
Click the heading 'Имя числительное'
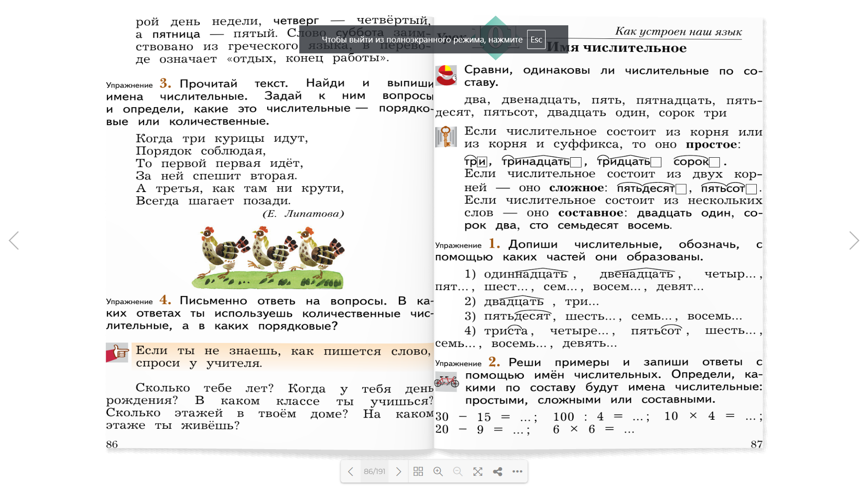[x=617, y=47]
